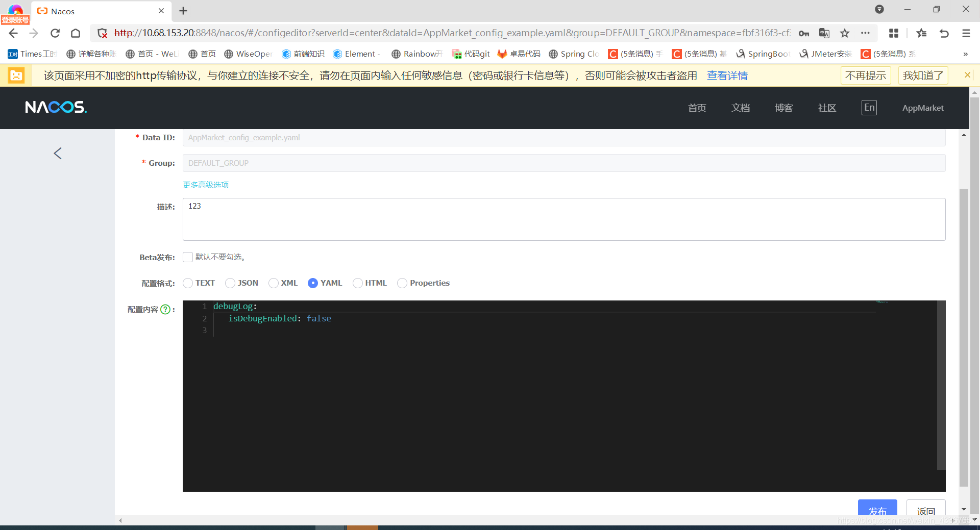Select HTML config format
Viewport: 980px width, 530px height.
coord(358,283)
